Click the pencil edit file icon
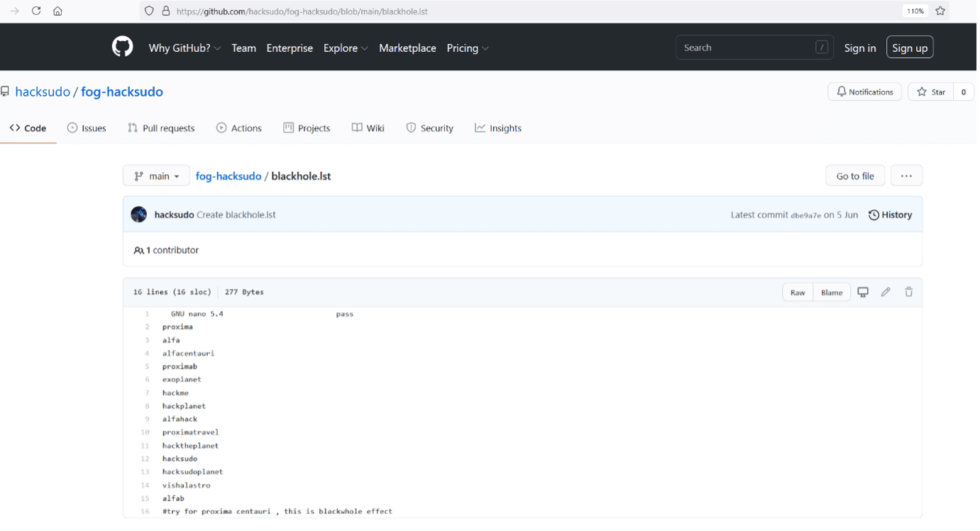Screen dimensions: 980x531 [886, 292]
